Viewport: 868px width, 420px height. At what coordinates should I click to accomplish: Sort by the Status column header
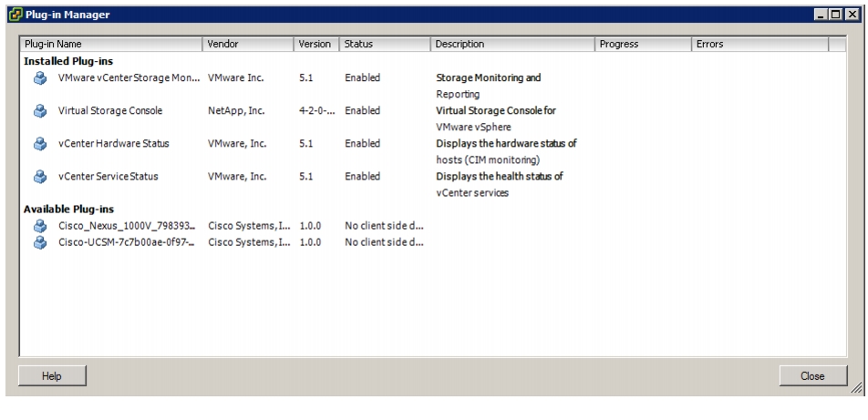pos(385,45)
